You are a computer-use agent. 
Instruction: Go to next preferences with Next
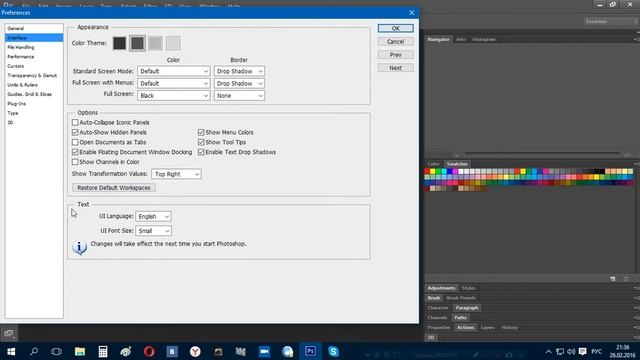396,68
